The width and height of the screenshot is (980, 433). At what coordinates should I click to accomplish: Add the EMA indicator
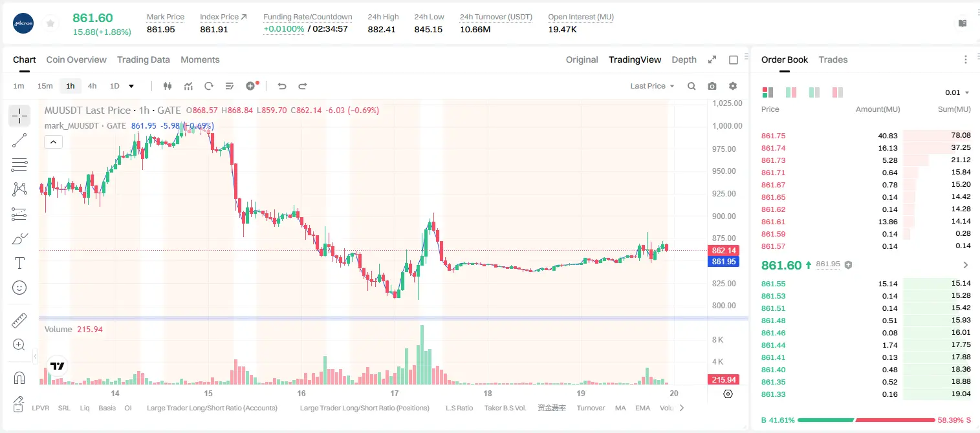(x=642, y=408)
